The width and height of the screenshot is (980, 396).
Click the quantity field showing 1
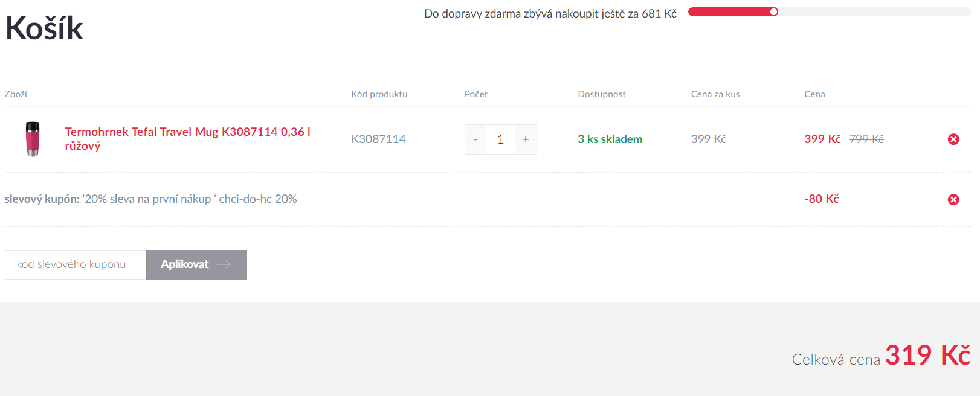click(500, 139)
